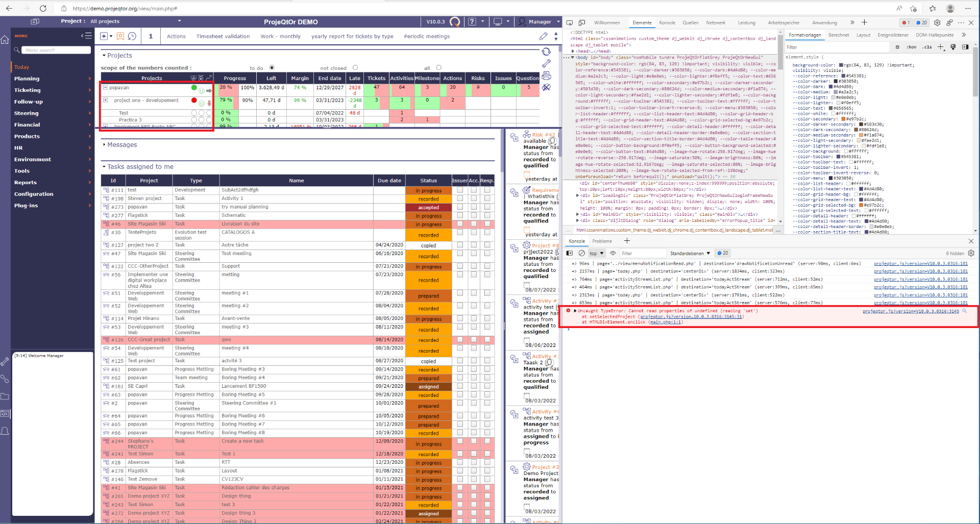Click the favorites star bookmark icon

pos(120,36)
